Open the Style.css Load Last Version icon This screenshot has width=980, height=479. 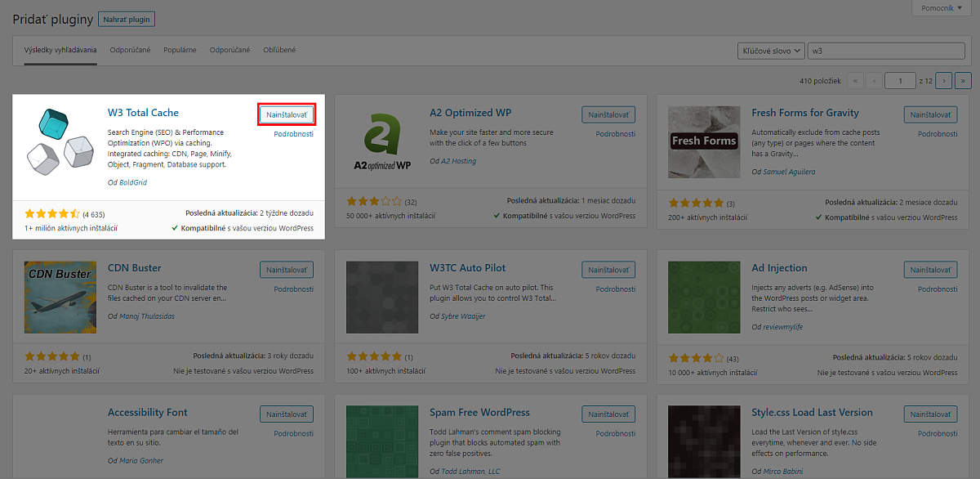coord(705,442)
